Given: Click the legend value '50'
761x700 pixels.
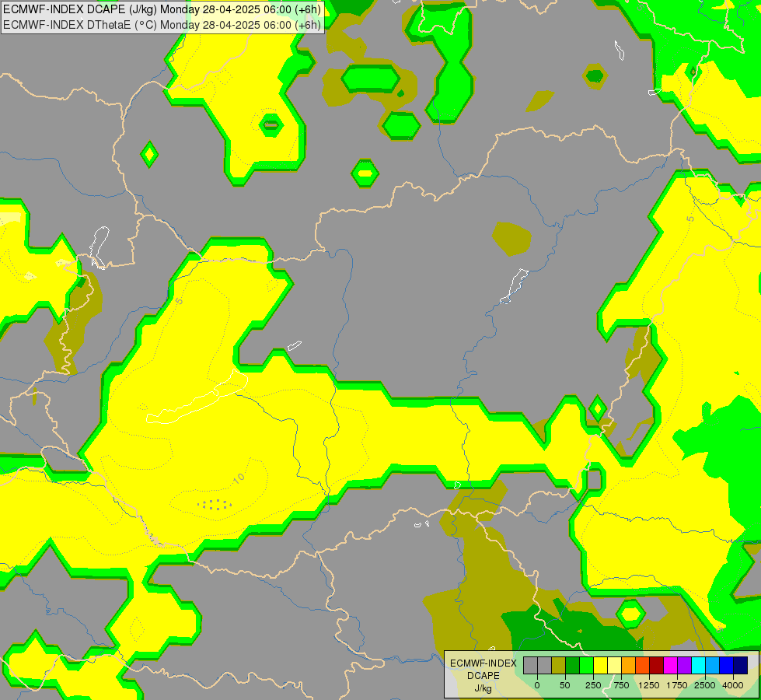Looking at the screenshot, I should [x=565, y=685].
